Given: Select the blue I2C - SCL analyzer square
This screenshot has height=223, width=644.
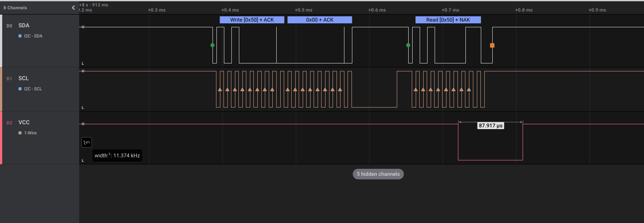Looking at the screenshot, I should pos(20,89).
